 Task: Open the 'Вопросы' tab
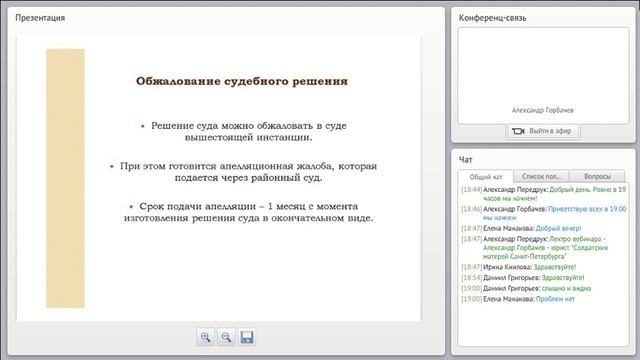pyautogui.click(x=597, y=176)
